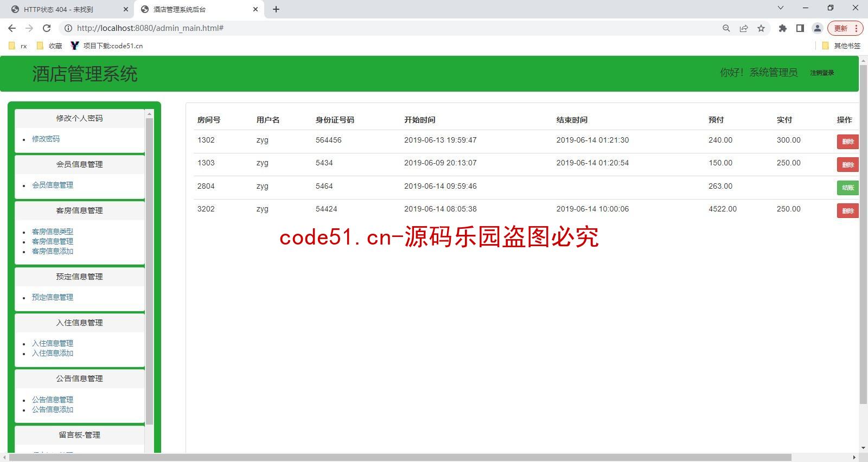Go back with the browser back arrow

12,28
